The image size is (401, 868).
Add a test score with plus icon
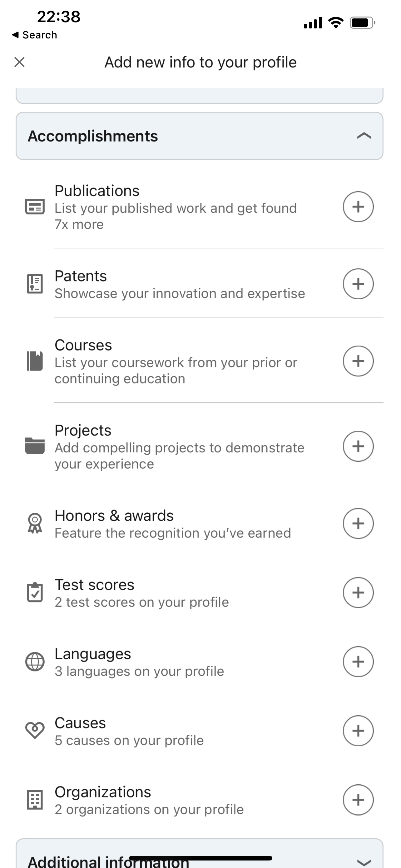(x=358, y=592)
